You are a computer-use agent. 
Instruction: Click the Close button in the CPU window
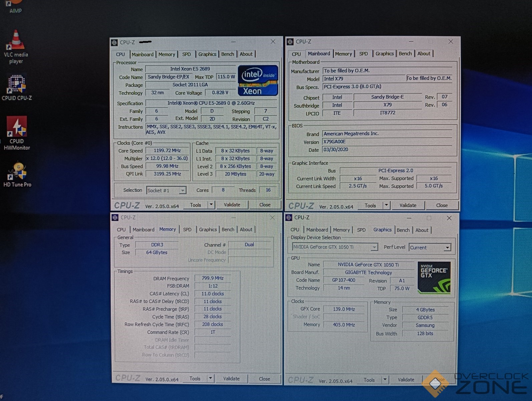point(265,205)
